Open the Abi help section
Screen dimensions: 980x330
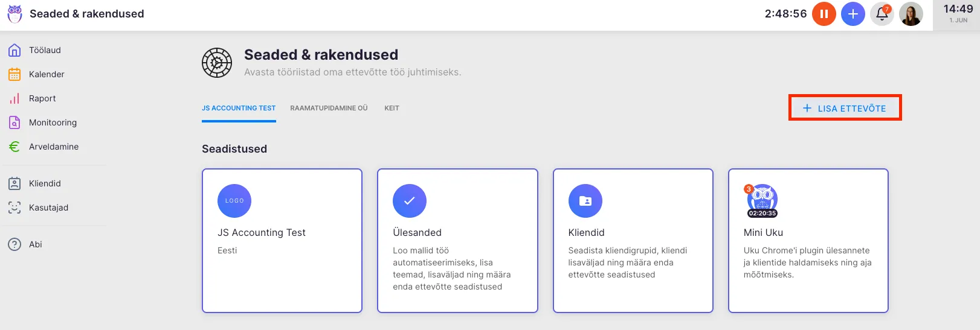click(35, 244)
